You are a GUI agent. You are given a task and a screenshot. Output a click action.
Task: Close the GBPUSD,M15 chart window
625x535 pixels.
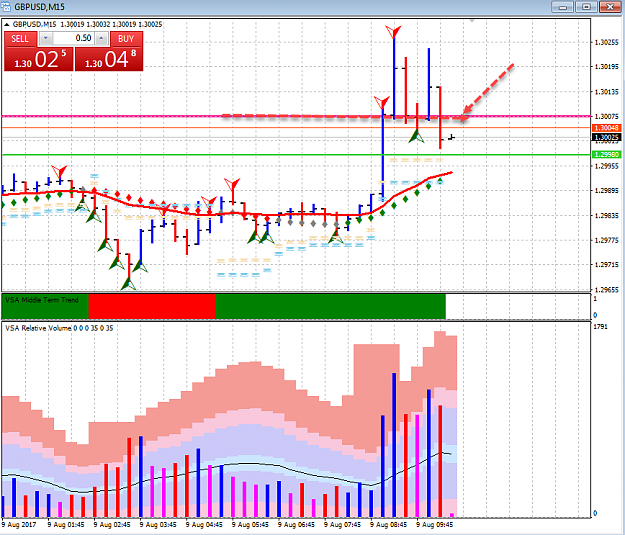(x=610, y=7)
